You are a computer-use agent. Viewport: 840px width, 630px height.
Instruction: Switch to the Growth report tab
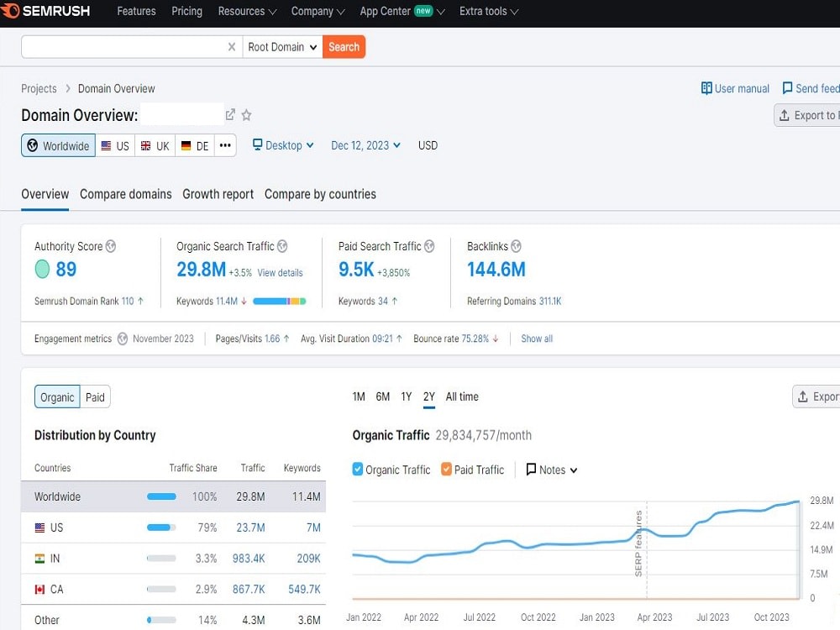pos(218,194)
